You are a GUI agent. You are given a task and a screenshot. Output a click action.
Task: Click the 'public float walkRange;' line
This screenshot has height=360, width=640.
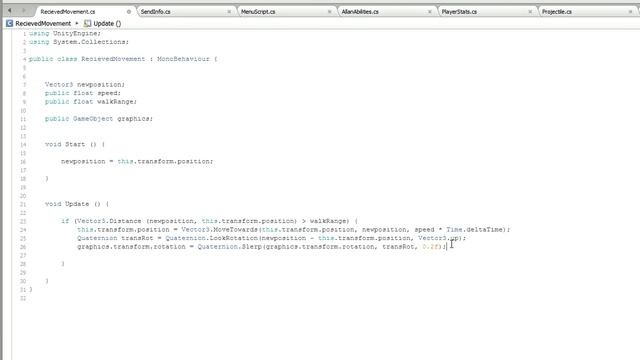tap(91, 102)
